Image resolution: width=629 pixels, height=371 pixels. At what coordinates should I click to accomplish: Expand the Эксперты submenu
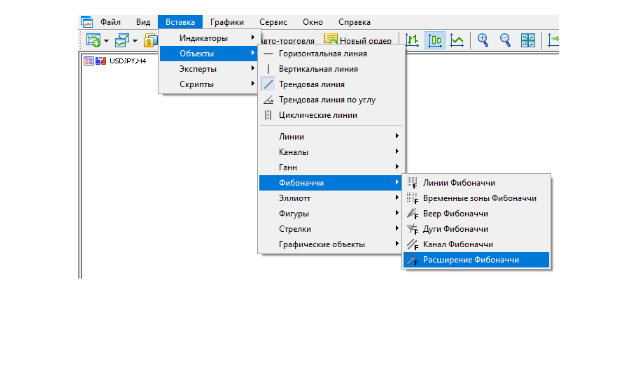point(209,69)
